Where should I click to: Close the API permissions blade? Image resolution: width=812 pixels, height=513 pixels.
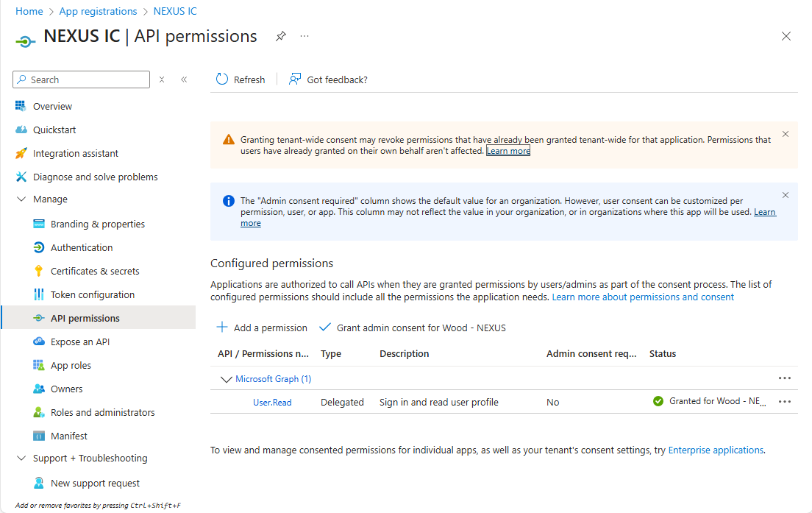(786, 36)
